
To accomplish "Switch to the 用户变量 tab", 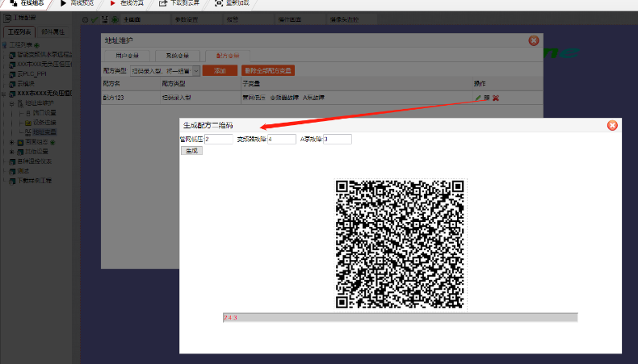I will tap(127, 56).
